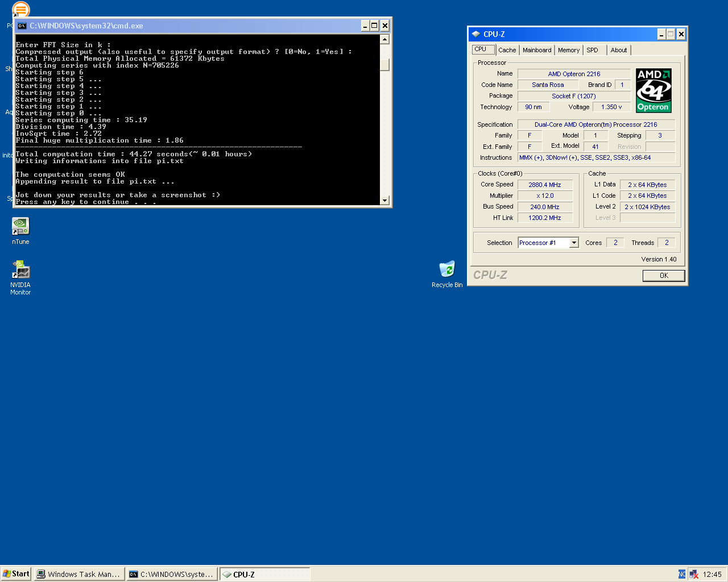Click the AMD64 Opteron logo in CPU-Z
This screenshot has height=582, width=728.
tap(653, 90)
